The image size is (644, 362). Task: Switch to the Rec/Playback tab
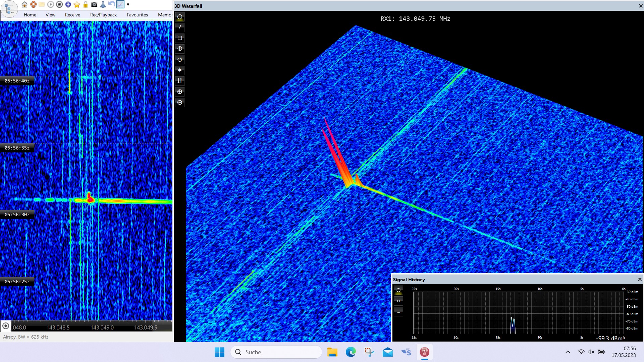pos(103,15)
